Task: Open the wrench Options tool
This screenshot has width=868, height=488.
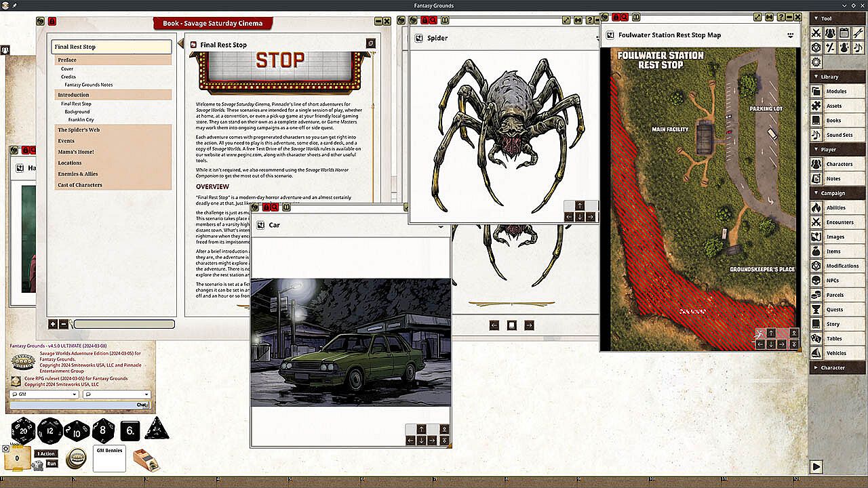Action: pyautogui.click(x=857, y=33)
